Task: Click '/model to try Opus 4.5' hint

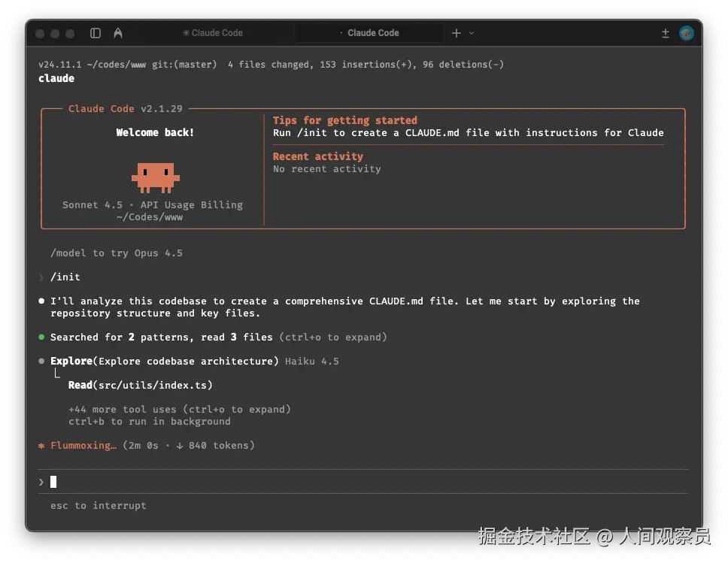Action: [x=117, y=253]
